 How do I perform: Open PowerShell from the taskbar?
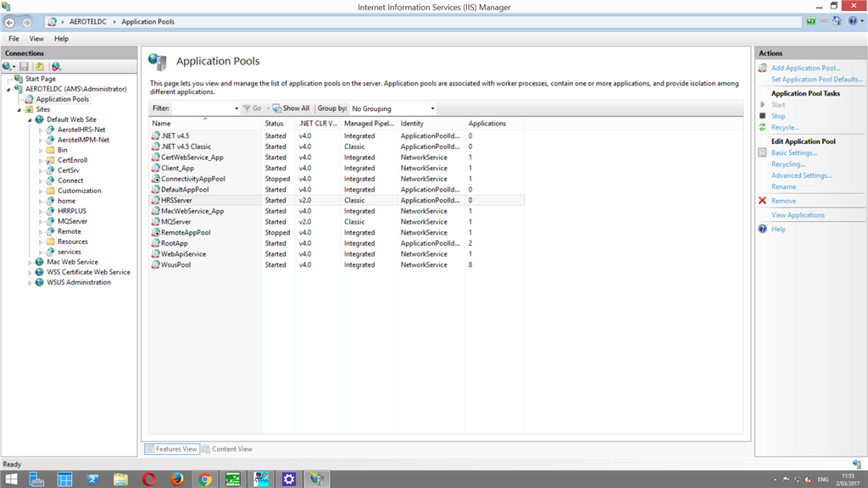pos(93,480)
